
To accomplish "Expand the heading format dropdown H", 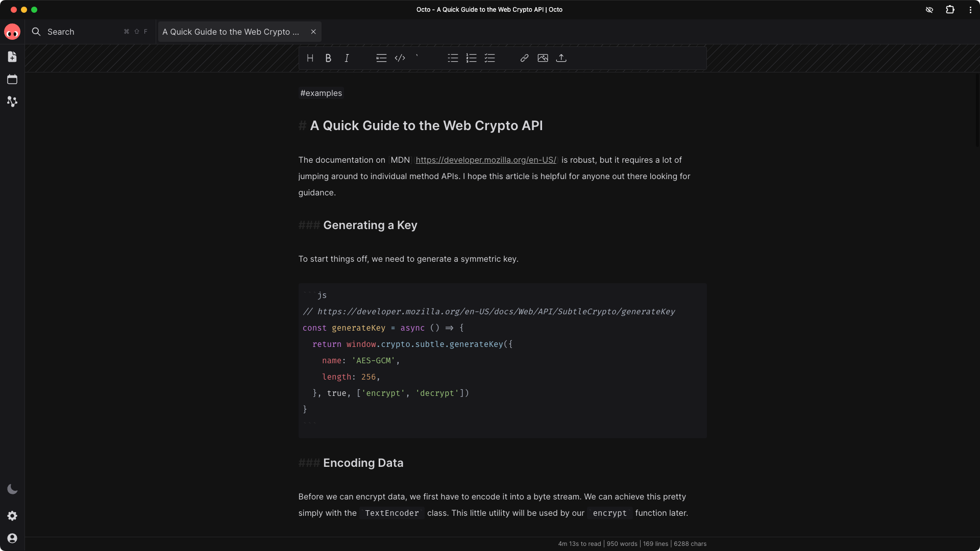I will 310,58.
